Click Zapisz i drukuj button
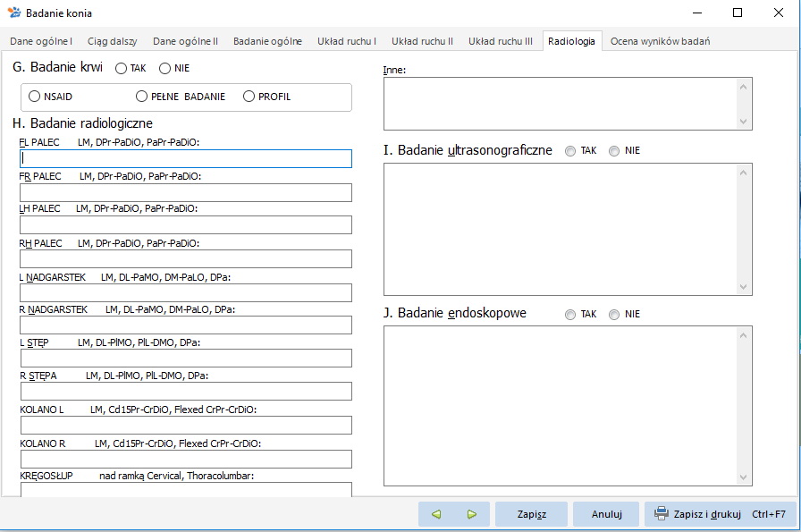This screenshot has width=801, height=532. (721, 514)
